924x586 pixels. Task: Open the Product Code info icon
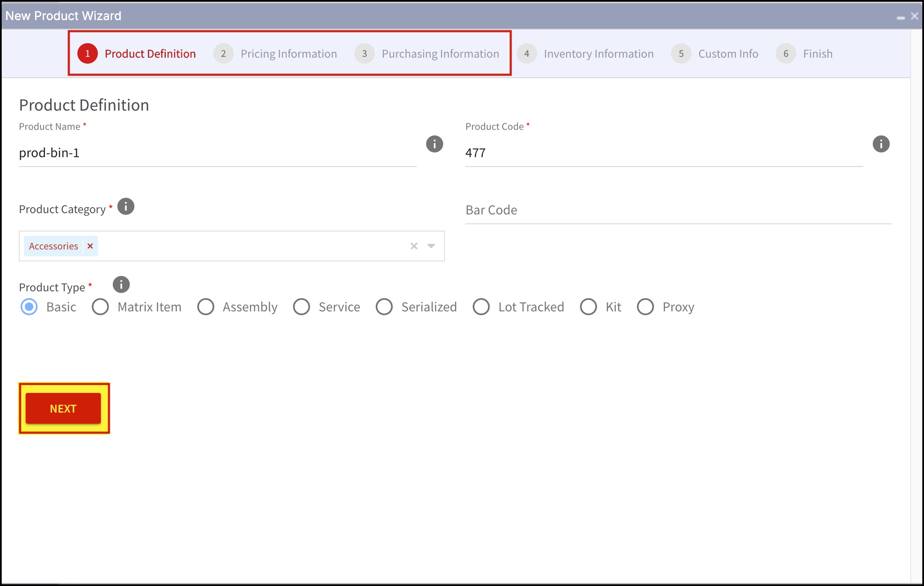click(881, 144)
